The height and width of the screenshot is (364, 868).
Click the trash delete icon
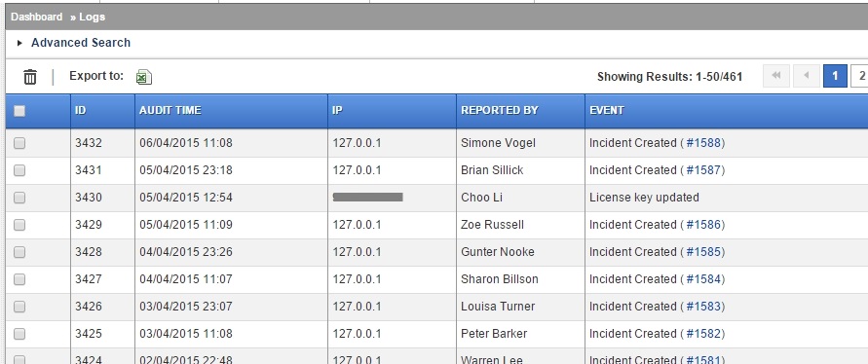point(30,77)
